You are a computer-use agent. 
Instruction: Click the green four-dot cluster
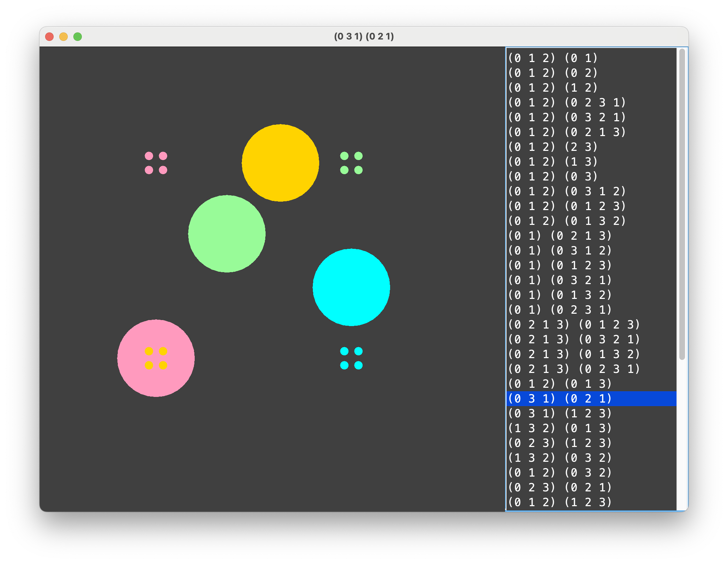point(351,163)
